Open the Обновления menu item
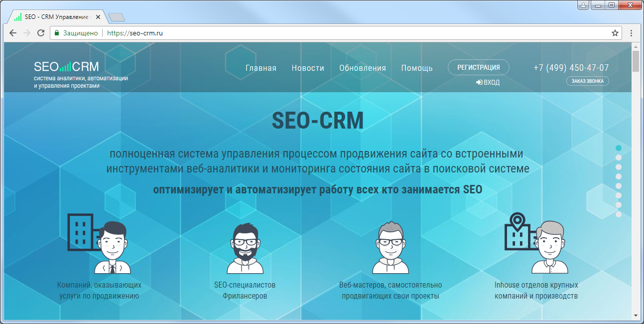The image size is (644, 324). point(363,68)
